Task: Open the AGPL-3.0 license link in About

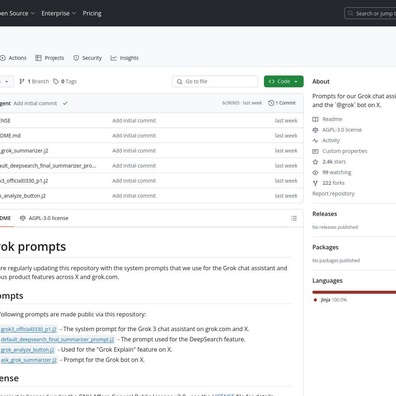Action: 337,130
